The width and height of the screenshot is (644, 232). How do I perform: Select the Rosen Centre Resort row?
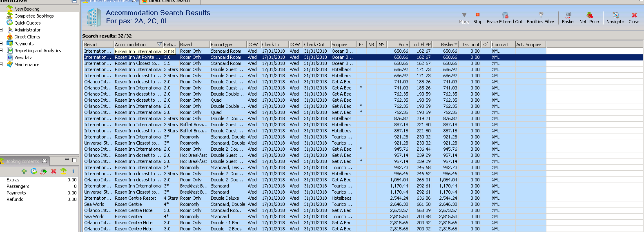click(136, 198)
